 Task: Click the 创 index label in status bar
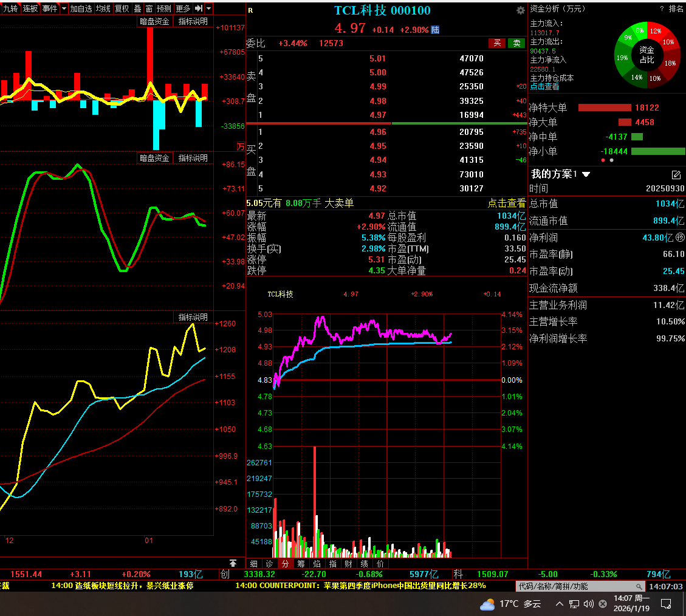[225, 574]
